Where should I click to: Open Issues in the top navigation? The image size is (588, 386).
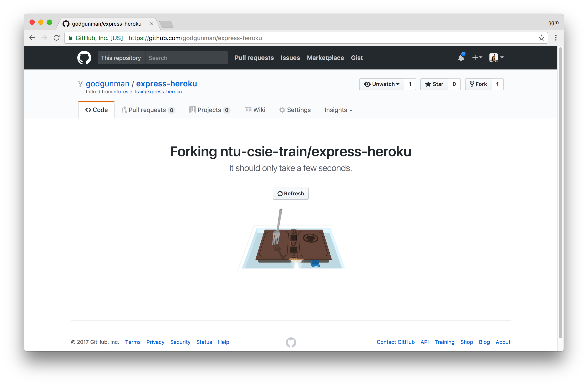point(290,58)
